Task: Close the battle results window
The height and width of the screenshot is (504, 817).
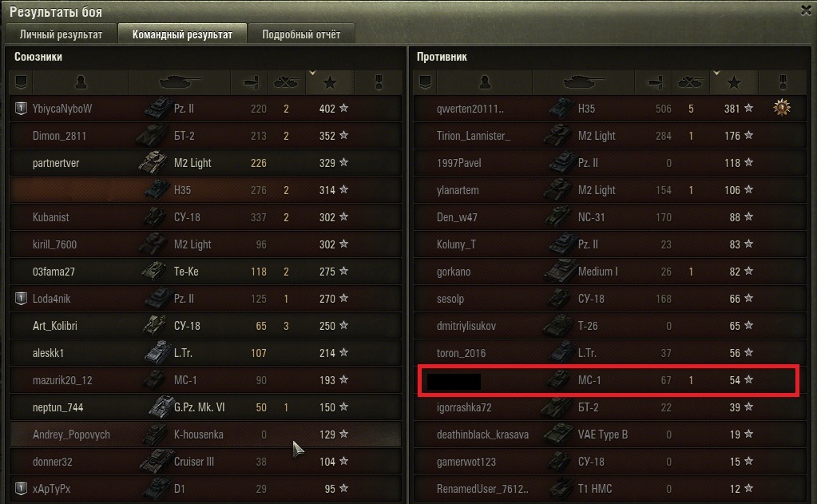Action: (807, 10)
